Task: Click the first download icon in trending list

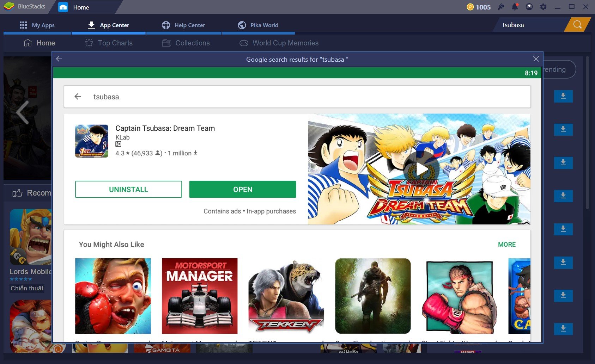Action: (x=563, y=96)
